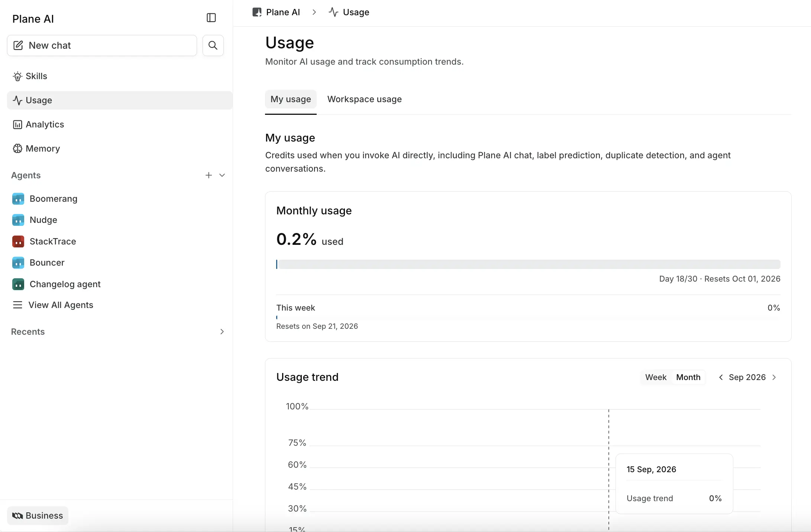This screenshot has height=532, width=811.
Task: Select Month view in Usage trend
Action: pyautogui.click(x=688, y=377)
